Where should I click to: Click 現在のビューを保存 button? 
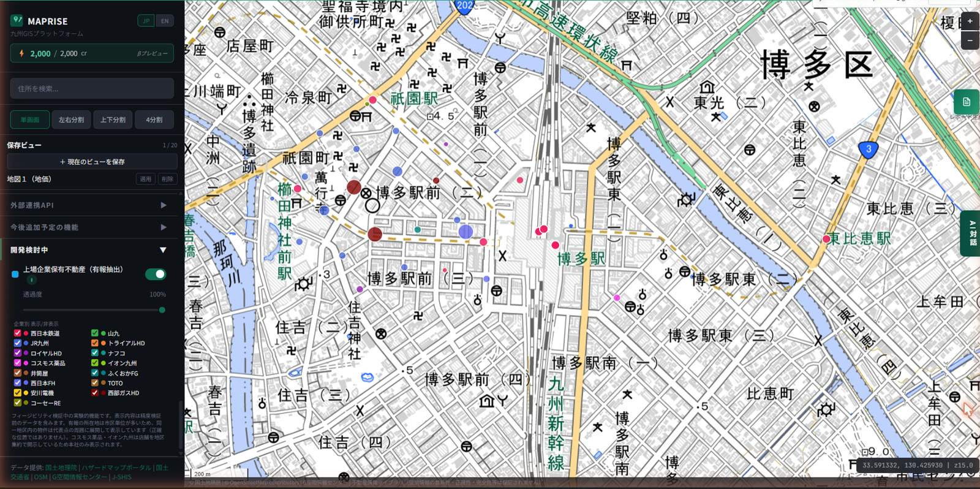click(x=92, y=162)
